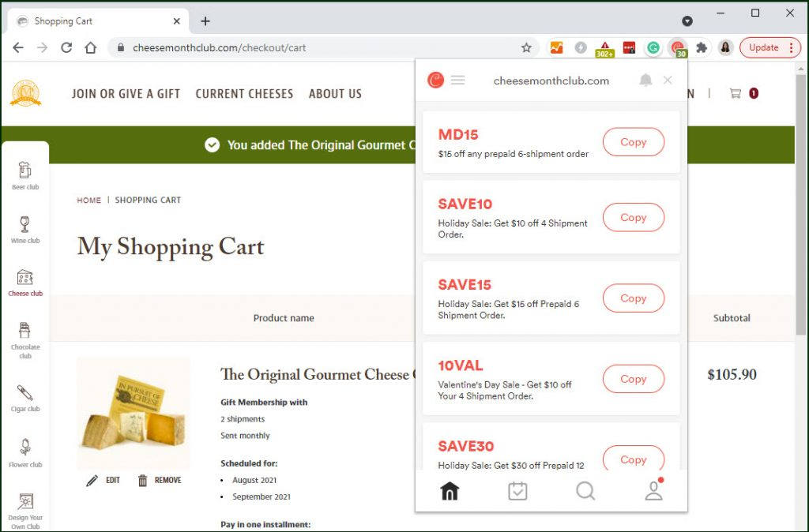This screenshot has height=532, width=809.
Task: Copy the SAVE15 coupon code
Action: tap(634, 298)
